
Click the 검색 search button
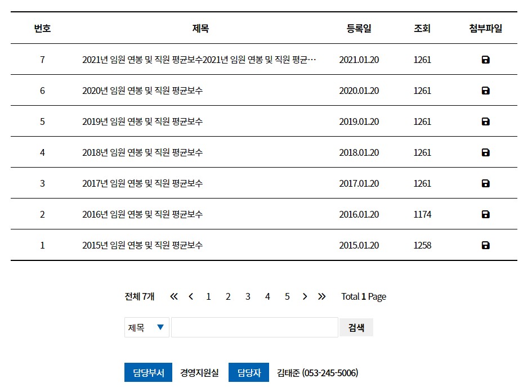[356, 327]
